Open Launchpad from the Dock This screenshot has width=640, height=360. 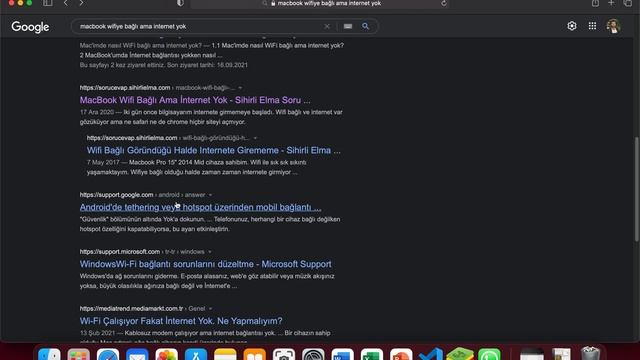(x=78, y=354)
